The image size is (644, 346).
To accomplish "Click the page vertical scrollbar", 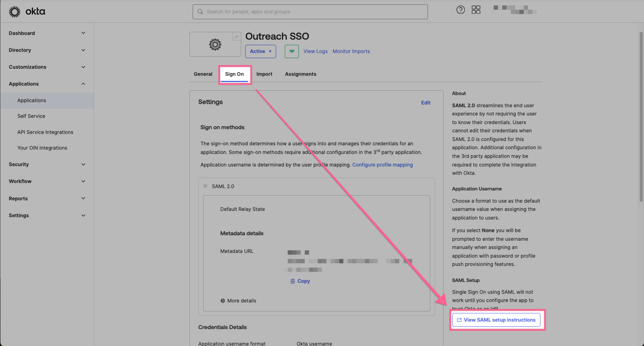I will [x=641, y=118].
